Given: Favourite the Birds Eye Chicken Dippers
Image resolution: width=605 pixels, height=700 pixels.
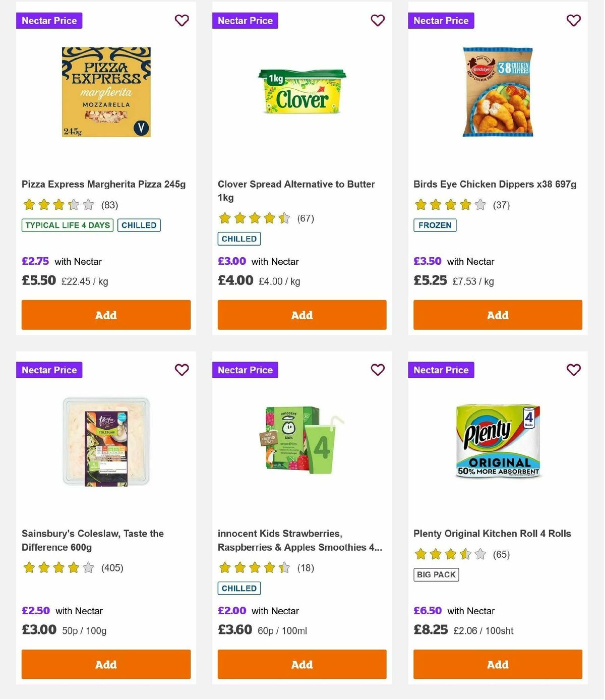Looking at the screenshot, I should tap(573, 21).
